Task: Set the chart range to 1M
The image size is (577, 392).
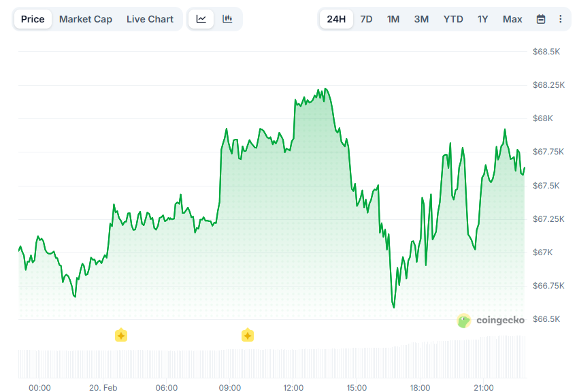Action: point(393,19)
